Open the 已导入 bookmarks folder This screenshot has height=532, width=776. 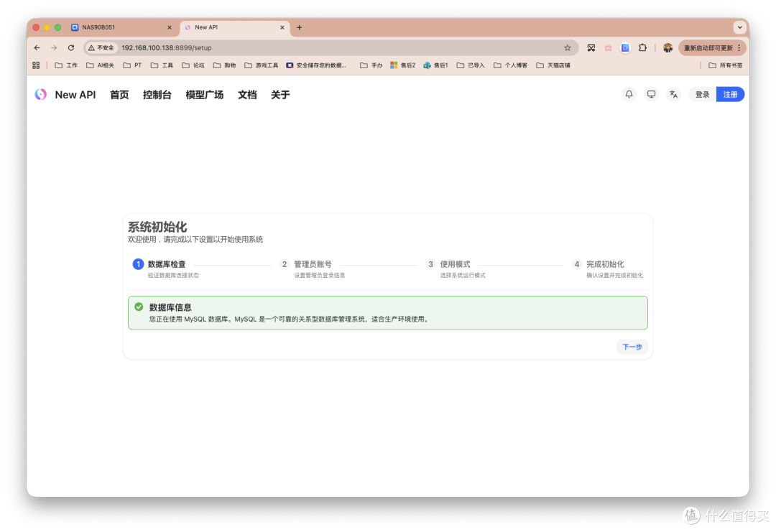click(471, 65)
